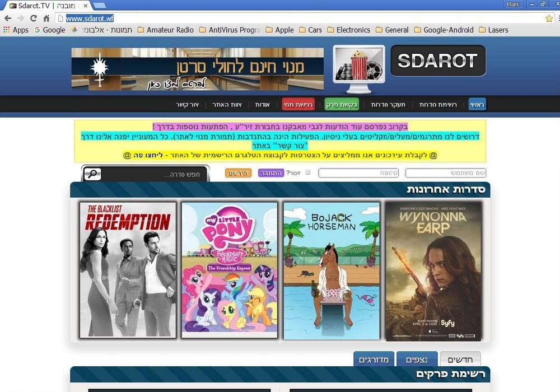
Task: Click the green בקשת פרק button
Action: click(342, 105)
